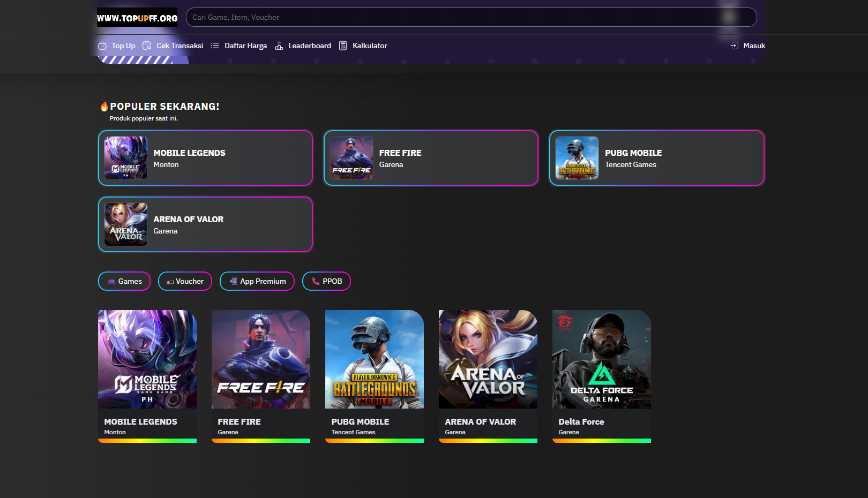Open the Daftar Harga menu item
This screenshot has height=498, width=868.
(x=245, y=46)
